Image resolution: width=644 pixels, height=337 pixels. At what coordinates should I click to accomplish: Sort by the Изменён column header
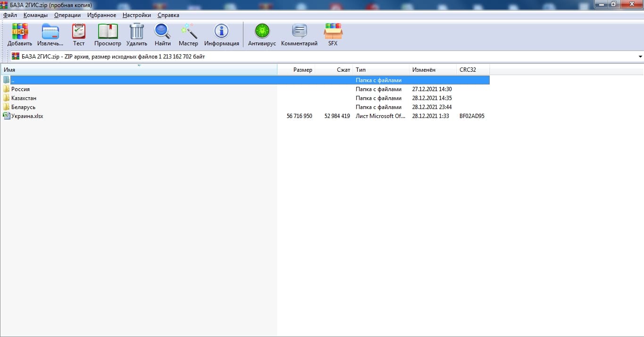pos(433,70)
